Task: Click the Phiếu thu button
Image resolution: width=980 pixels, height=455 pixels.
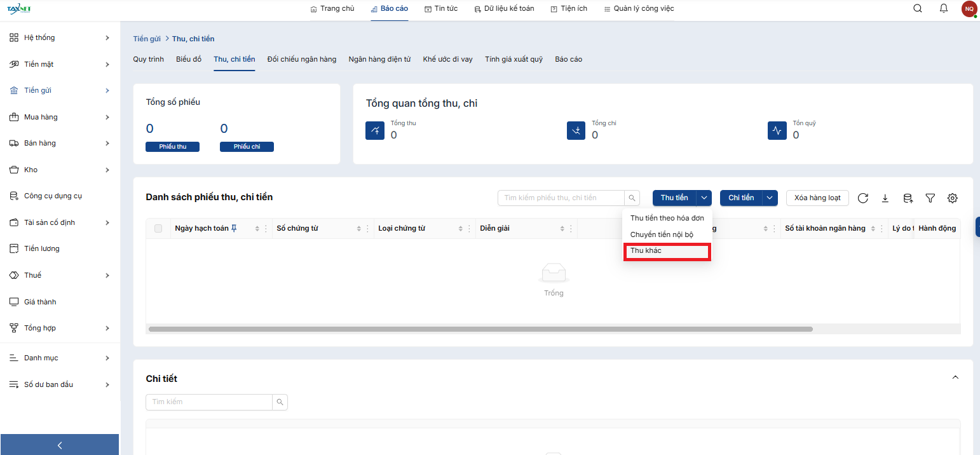Action: coord(172,147)
